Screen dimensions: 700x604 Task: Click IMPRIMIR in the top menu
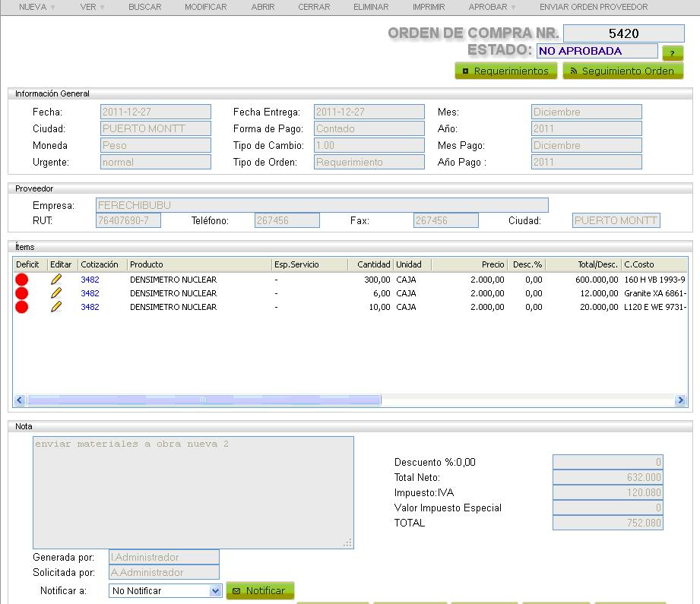[x=429, y=7]
